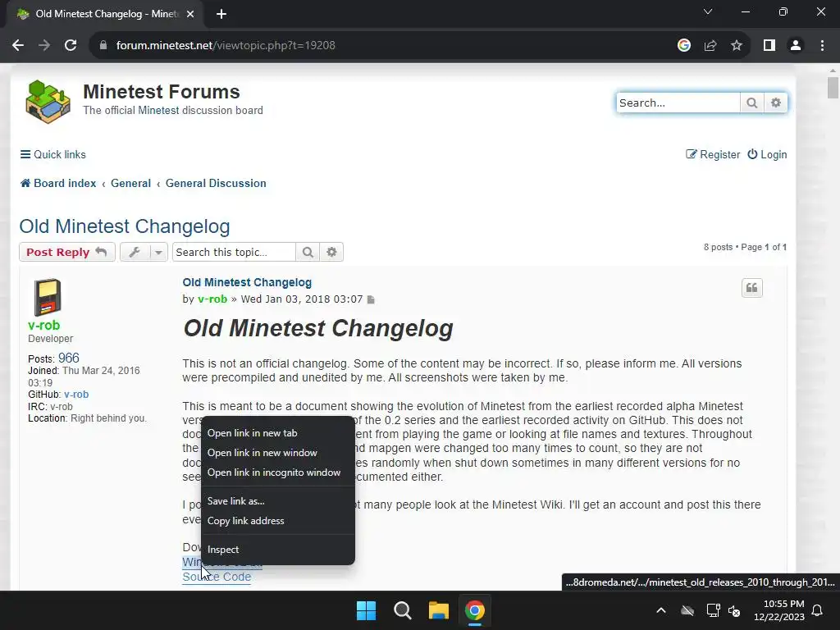Click the Login link

767,154
